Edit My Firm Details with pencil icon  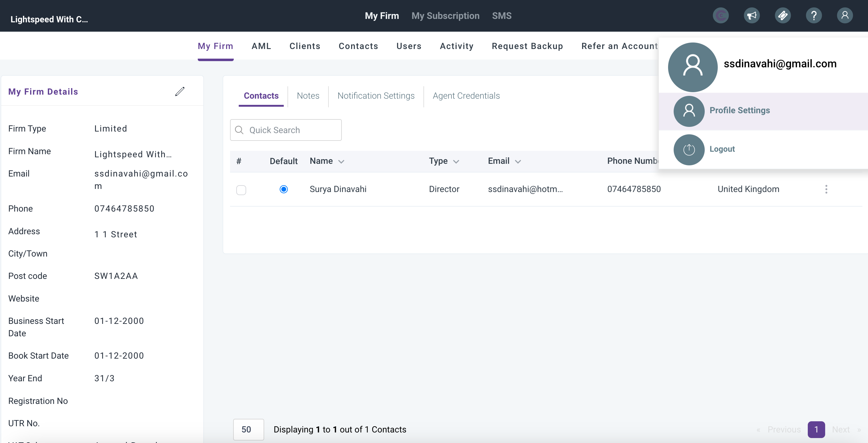(180, 92)
